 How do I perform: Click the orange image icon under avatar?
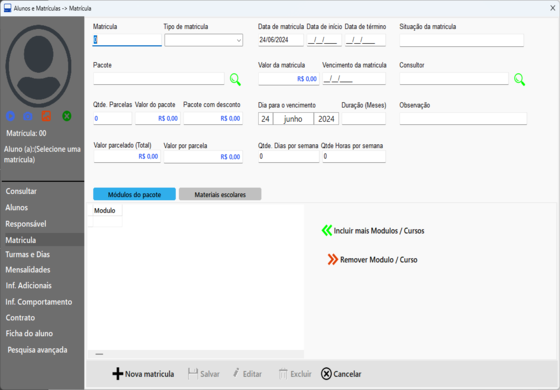point(46,116)
